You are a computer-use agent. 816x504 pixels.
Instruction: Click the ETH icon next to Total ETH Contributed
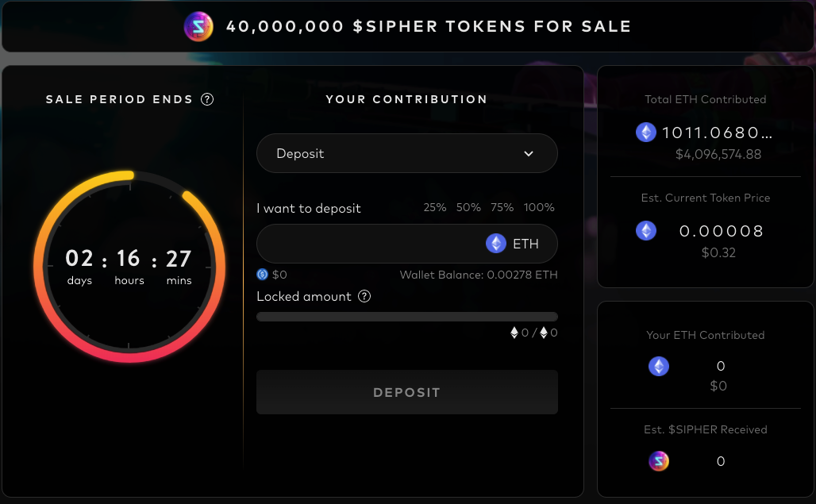pos(645,132)
